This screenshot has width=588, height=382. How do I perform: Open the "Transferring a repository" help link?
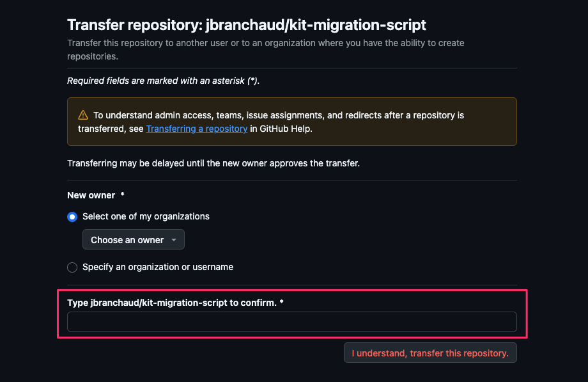[196, 129]
